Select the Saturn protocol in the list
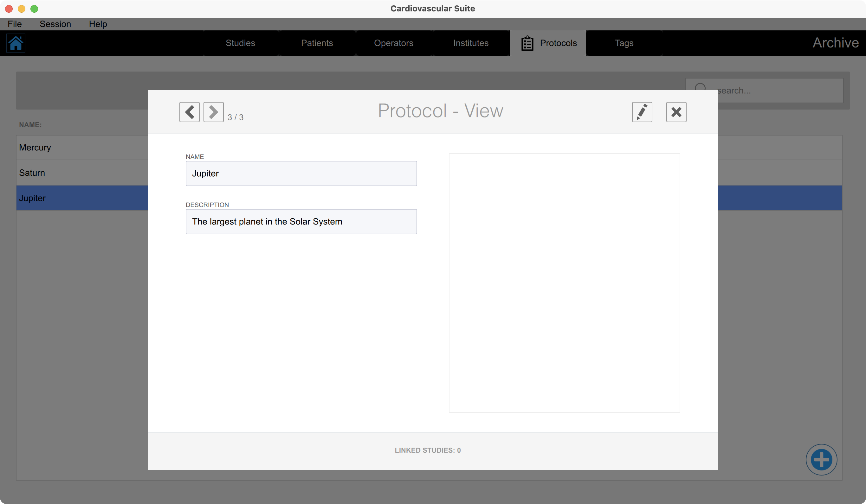This screenshot has width=866, height=504. (69, 173)
